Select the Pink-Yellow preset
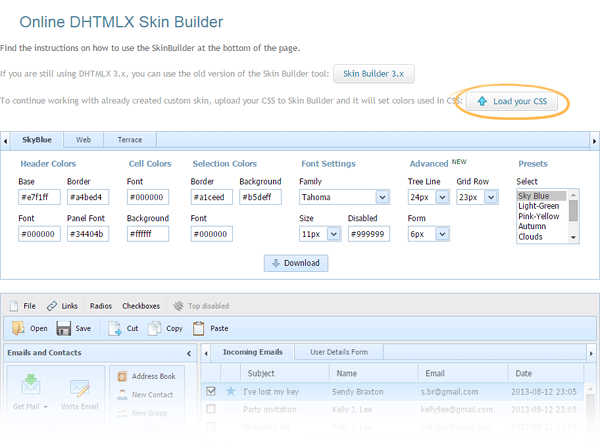Image resolution: width=600 pixels, height=442 pixels. click(539, 216)
